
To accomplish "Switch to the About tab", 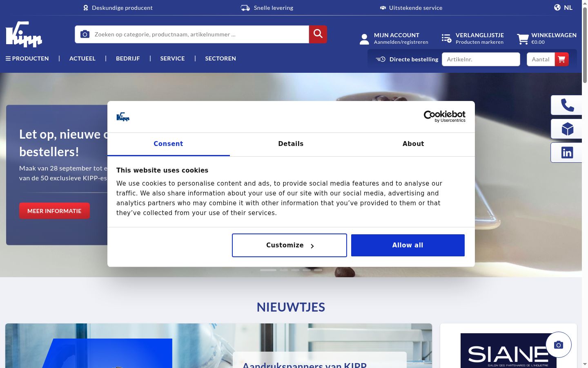I will [x=413, y=144].
